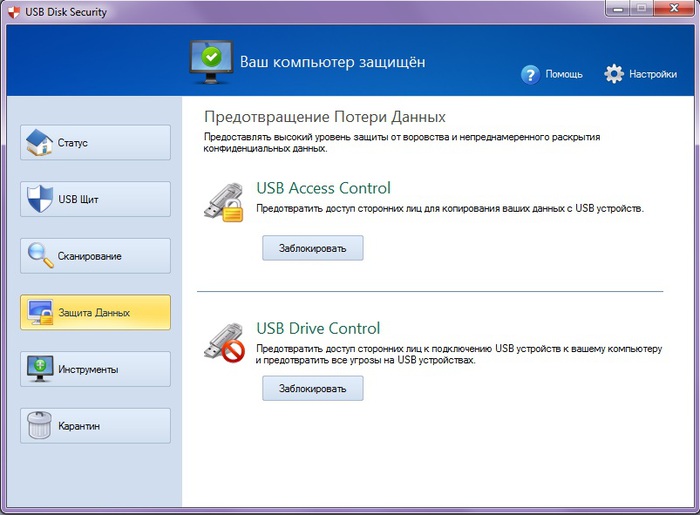Click the USB Access Control heading
700x515 pixels.
(323, 188)
